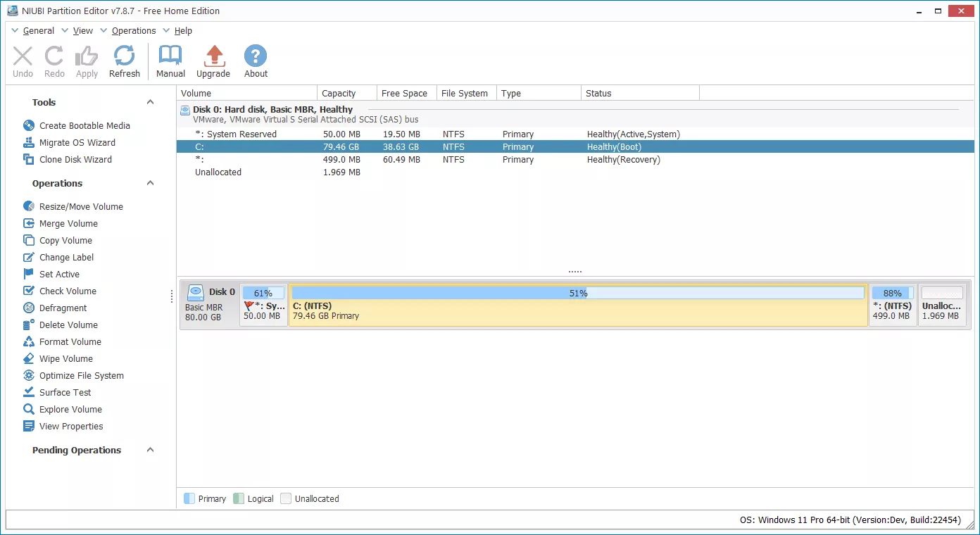Image resolution: width=980 pixels, height=535 pixels.
Task: Click the View Properties icon
Action: [x=29, y=426]
